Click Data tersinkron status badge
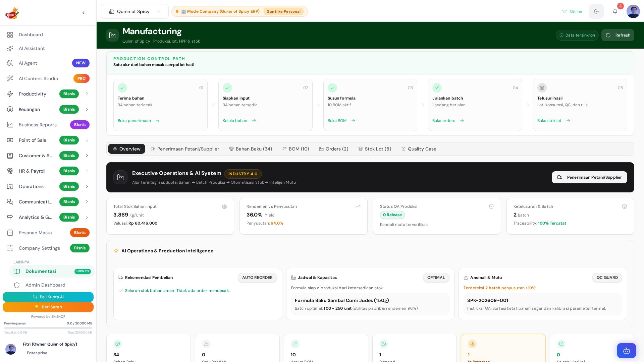Viewport: 644px width, 362px height. tap(577, 35)
